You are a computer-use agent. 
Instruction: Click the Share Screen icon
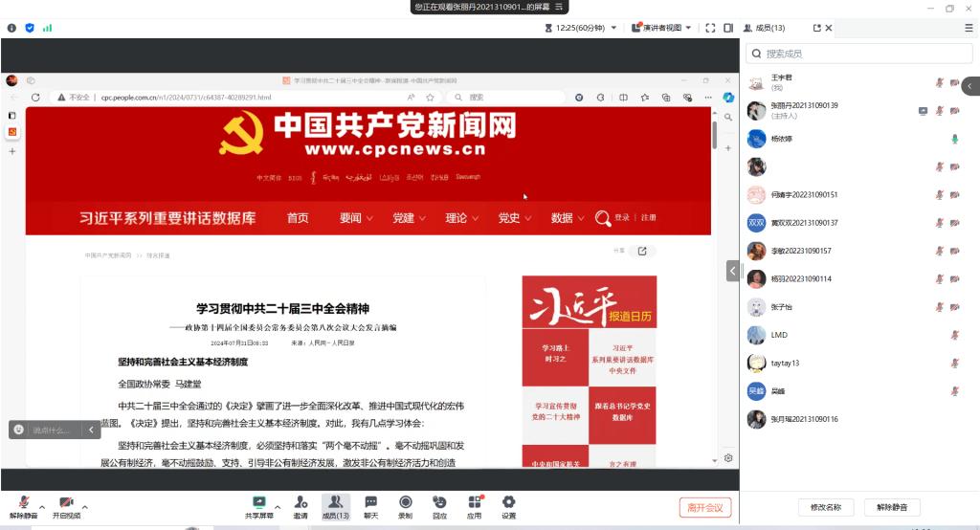(258, 502)
